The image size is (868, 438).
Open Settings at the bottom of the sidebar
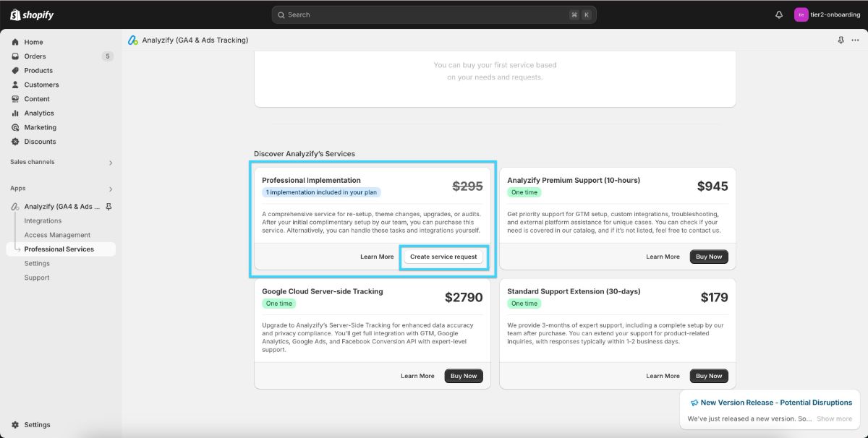coord(37,425)
